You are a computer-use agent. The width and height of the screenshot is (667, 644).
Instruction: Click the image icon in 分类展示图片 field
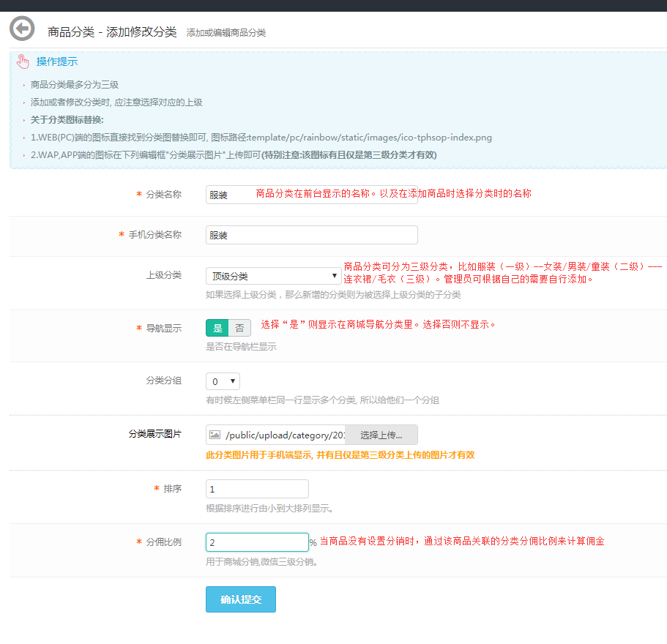[213, 434]
